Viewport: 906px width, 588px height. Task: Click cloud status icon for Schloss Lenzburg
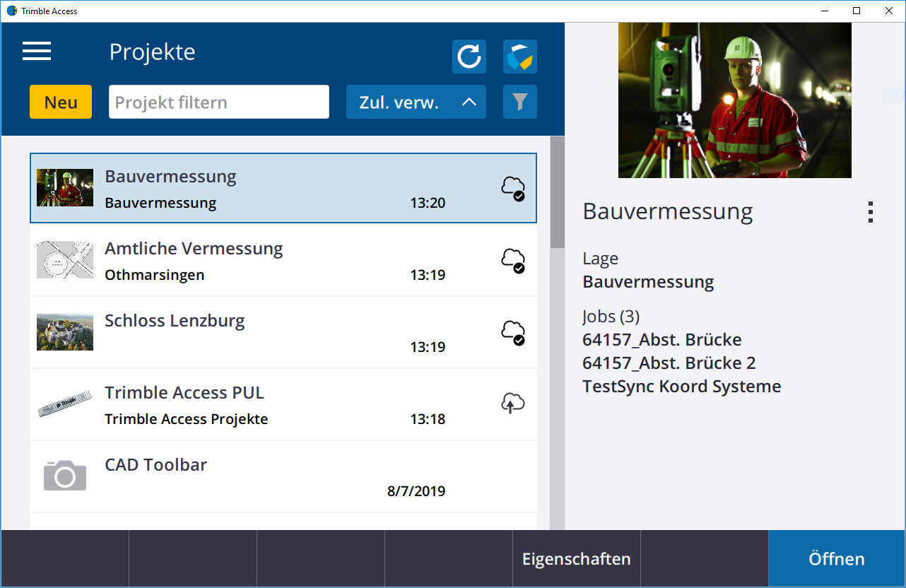(513, 333)
